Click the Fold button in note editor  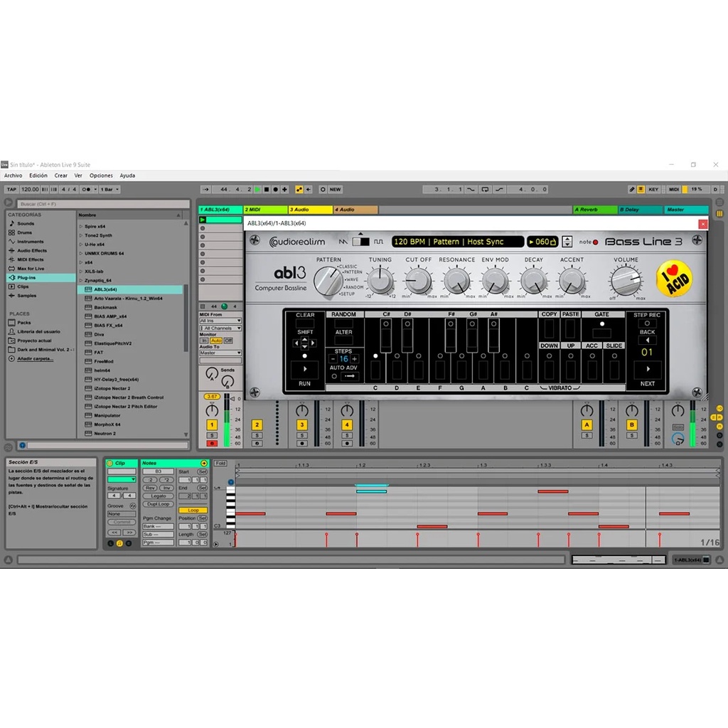220,464
